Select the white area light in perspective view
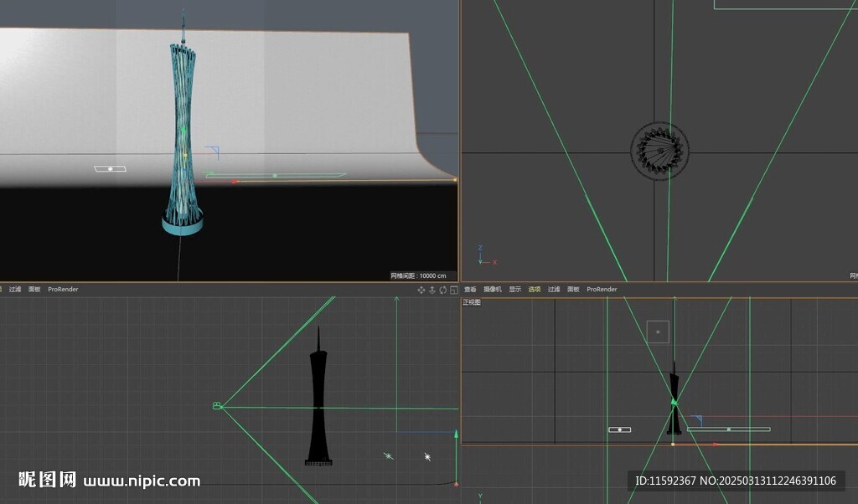This screenshot has height=504, width=858. click(x=110, y=169)
